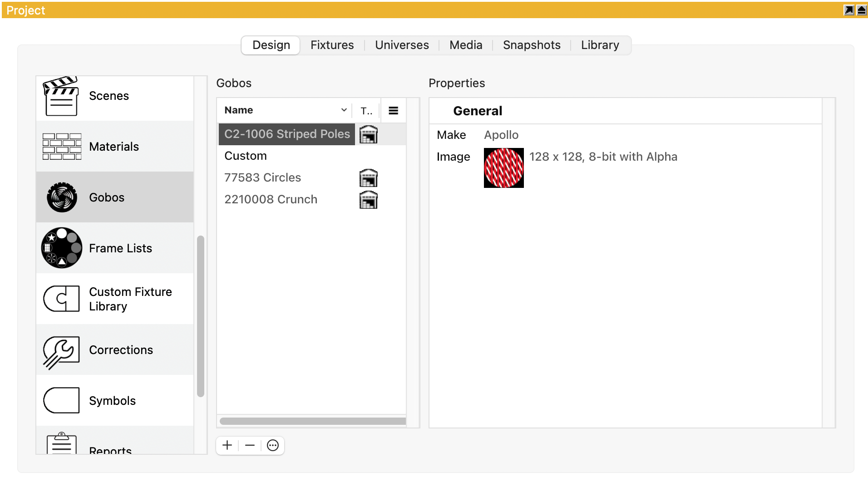Click the Frame Lists wheel icon

pos(62,248)
